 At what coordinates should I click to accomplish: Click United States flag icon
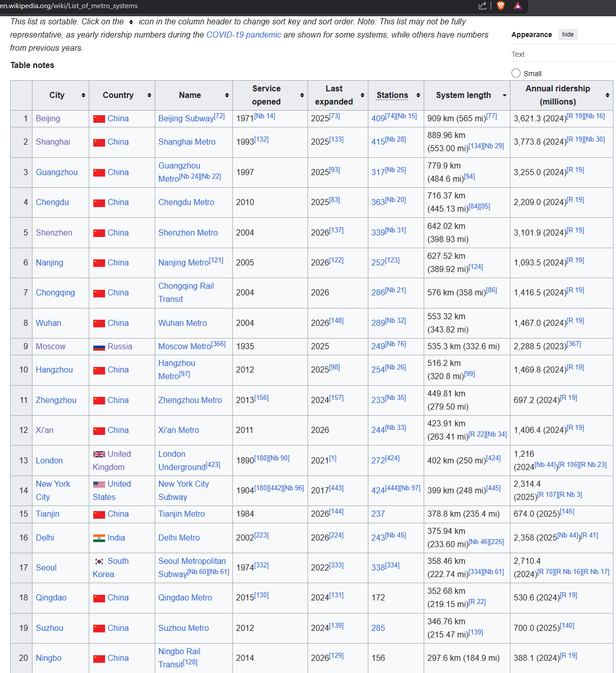point(99,484)
